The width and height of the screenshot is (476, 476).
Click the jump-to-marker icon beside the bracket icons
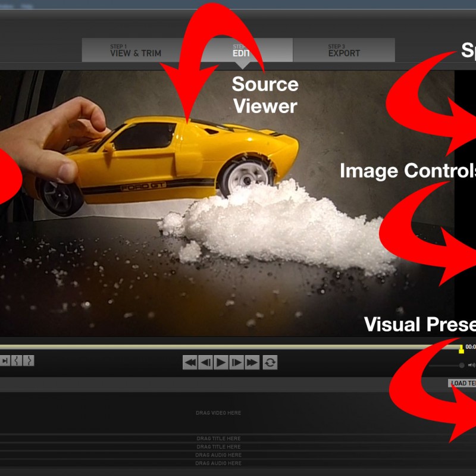coord(4,360)
